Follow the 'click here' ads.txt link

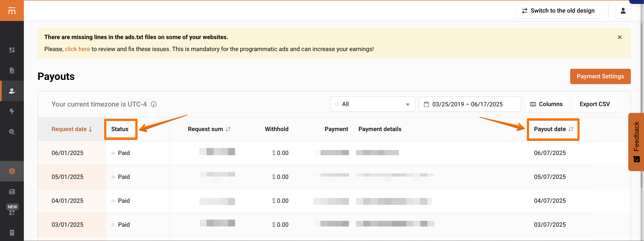point(77,49)
